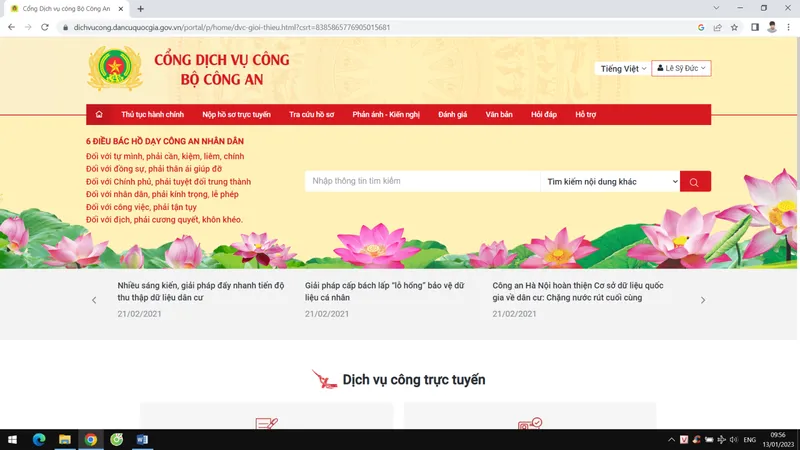
Task: Open the Văn bản menu item
Action: pos(499,115)
